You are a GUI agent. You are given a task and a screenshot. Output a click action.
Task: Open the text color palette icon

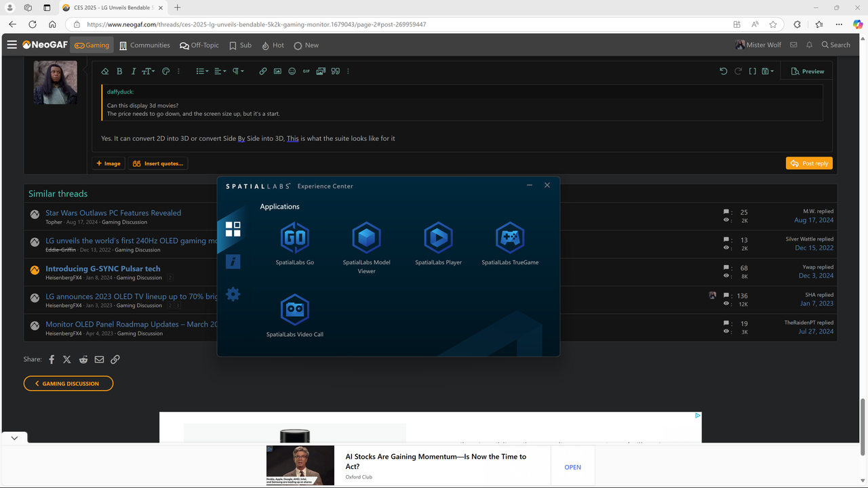point(165,71)
